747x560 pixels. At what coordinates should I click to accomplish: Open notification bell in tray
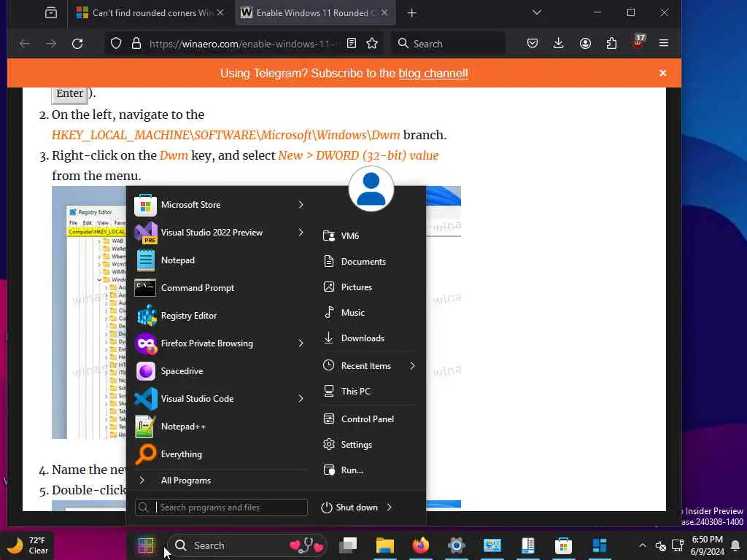click(x=735, y=545)
